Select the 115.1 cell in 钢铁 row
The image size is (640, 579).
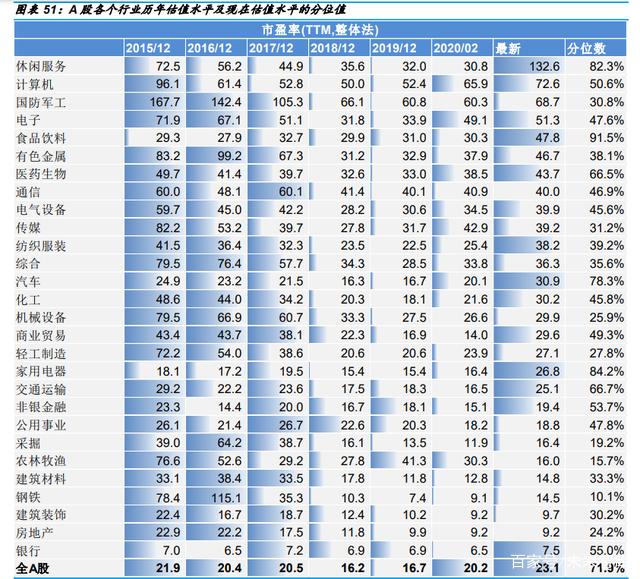click(x=214, y=496)
